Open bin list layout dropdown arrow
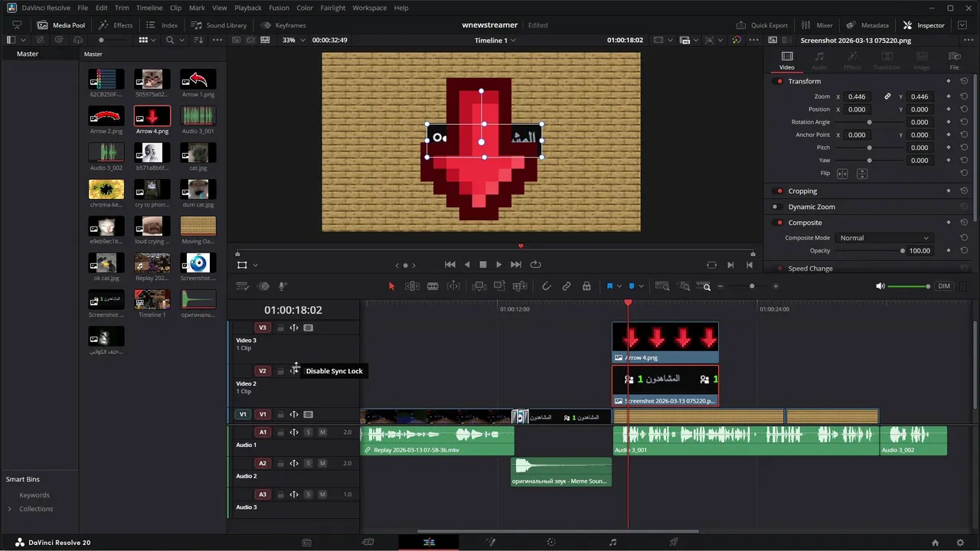The height and width of the screenshot is (551, 980). tap(24, 40)
